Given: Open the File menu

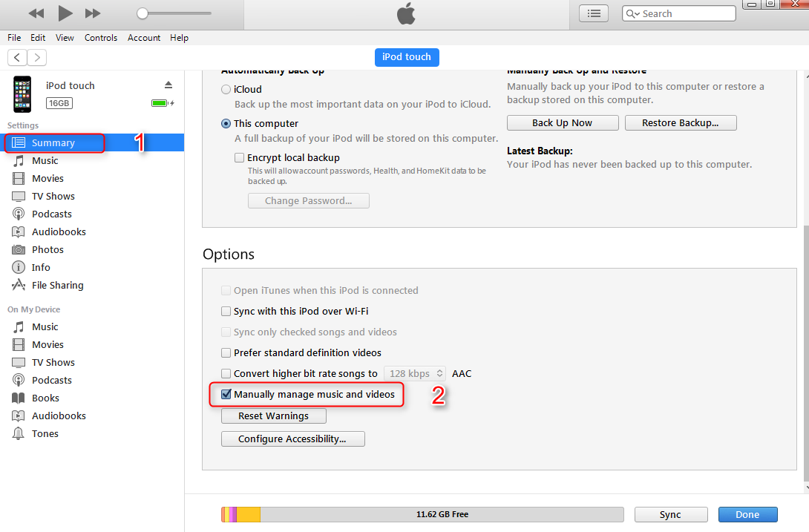Looking at the screenshot, I should coord(14,38).
